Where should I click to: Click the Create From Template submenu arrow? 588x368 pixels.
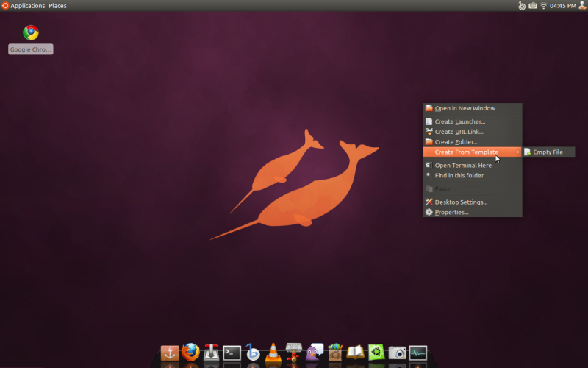click(x=518, y=152)
